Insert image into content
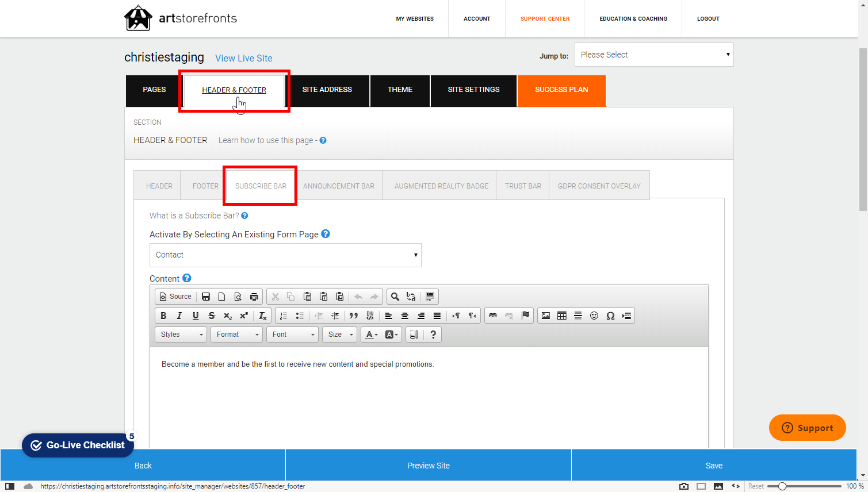The width and height of the screenshot is (868, 492). tap(546, 316)
